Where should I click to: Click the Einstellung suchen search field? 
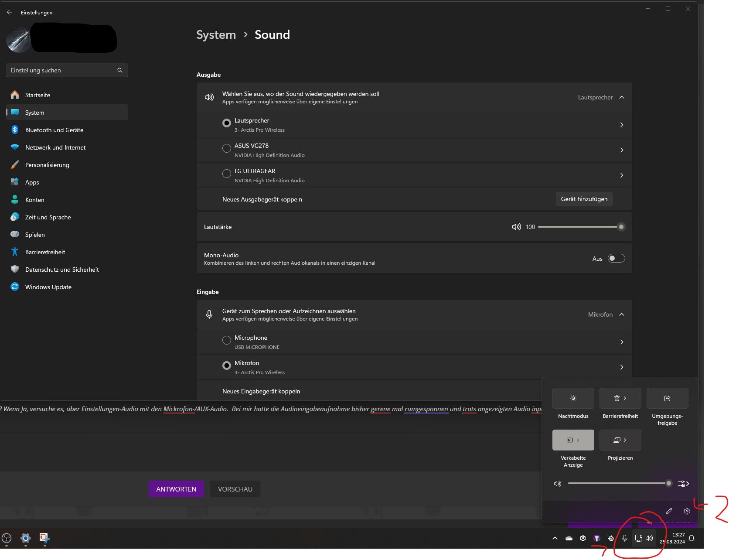63,70
